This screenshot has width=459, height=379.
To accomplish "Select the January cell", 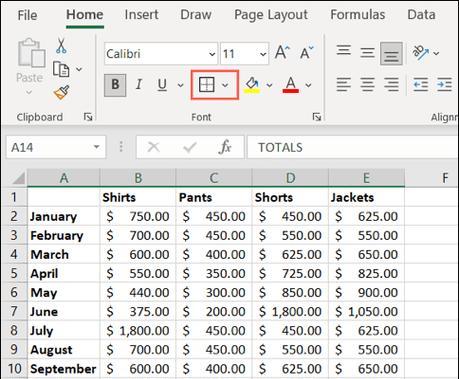I will (64, 217).
